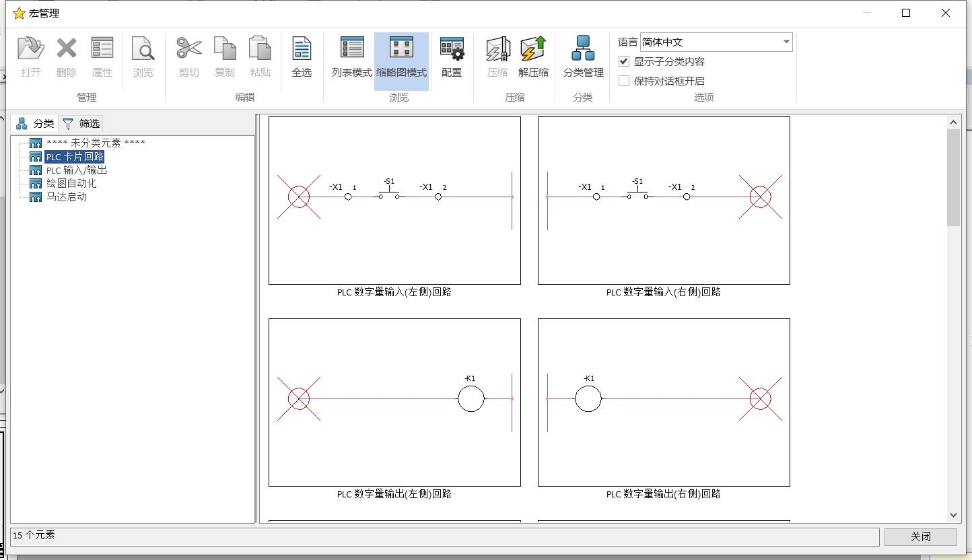Screen dimensions: 972x560
Task: Enable 保持对话框开启 checkbox
Action: pyautogui.click(x=624, y=81)
